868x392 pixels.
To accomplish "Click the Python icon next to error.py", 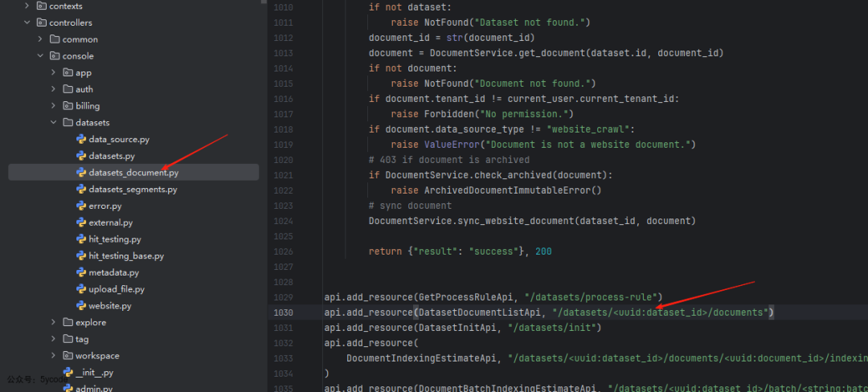I will (x=81, y=206).
